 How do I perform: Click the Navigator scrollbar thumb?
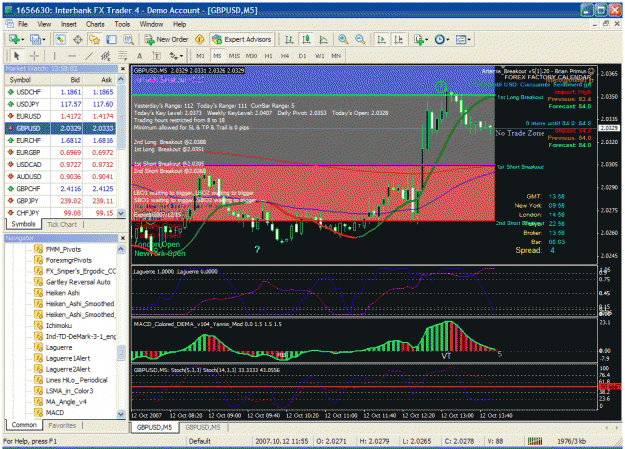point(121,353)
